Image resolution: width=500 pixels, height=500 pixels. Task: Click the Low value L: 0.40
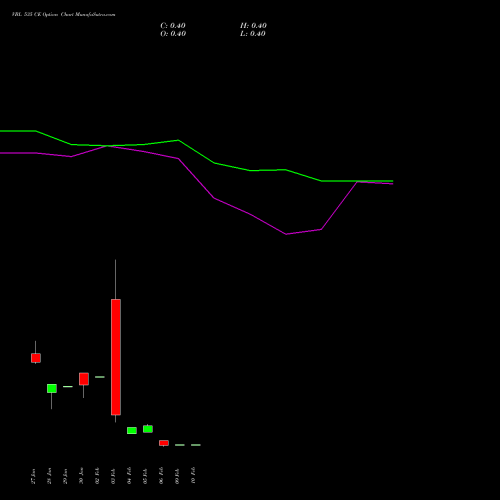point(253,34)
